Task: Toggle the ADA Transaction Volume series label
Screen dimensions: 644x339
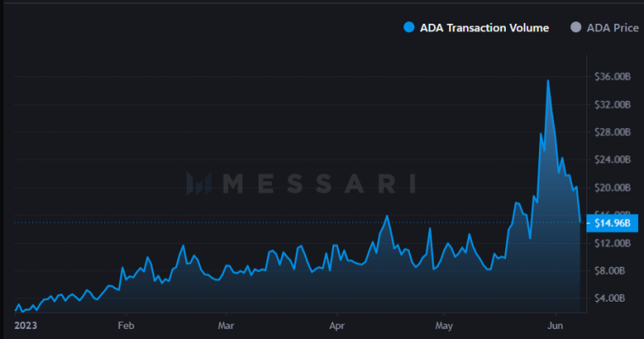Action: pyautogui.click(x=484, y=28)
